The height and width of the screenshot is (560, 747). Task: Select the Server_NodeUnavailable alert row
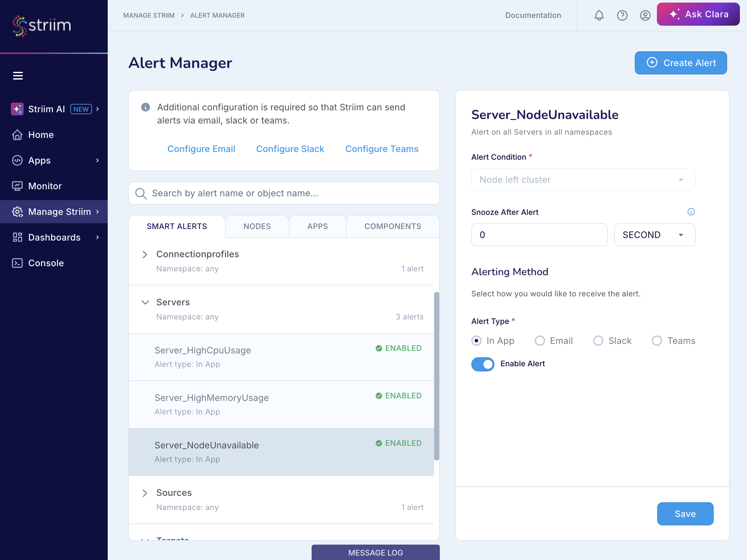pyautogui.click(x=281, y=452)
